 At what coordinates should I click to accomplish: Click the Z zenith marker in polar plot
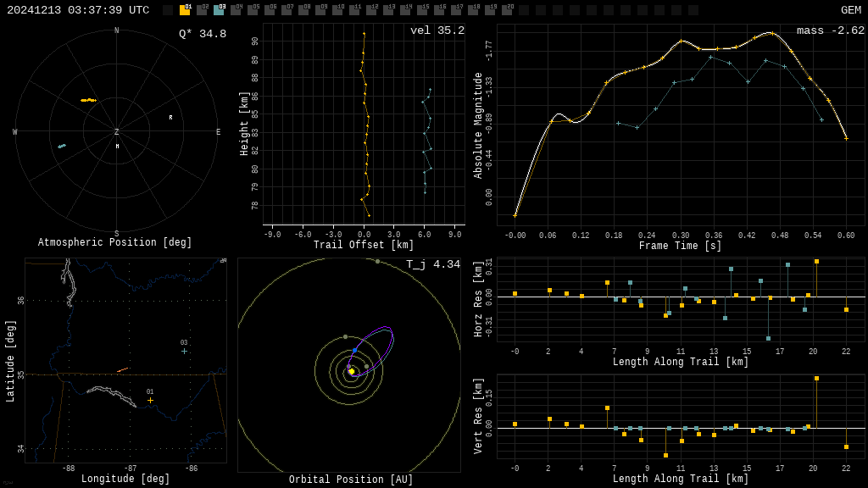pos(117,132)
